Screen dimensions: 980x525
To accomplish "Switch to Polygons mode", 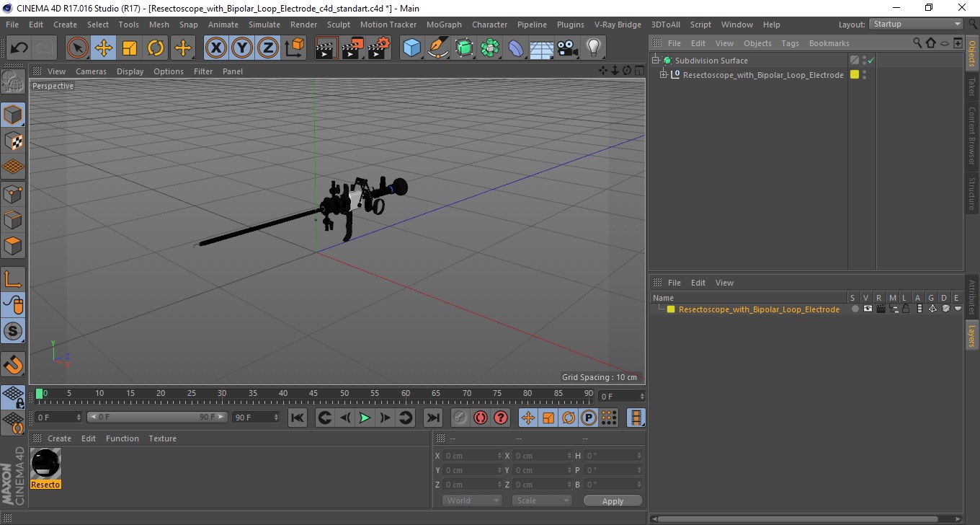I will click(x=13, y=245).
